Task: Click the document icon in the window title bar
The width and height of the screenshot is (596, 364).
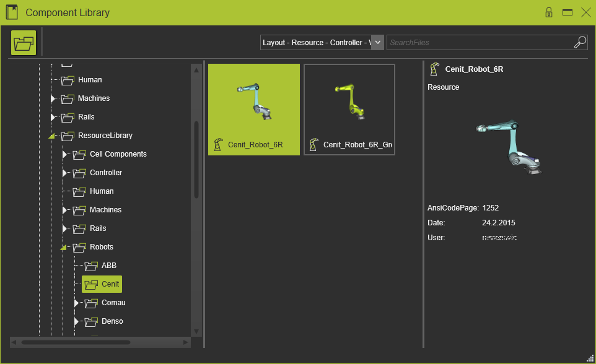Action: (11, 12)
